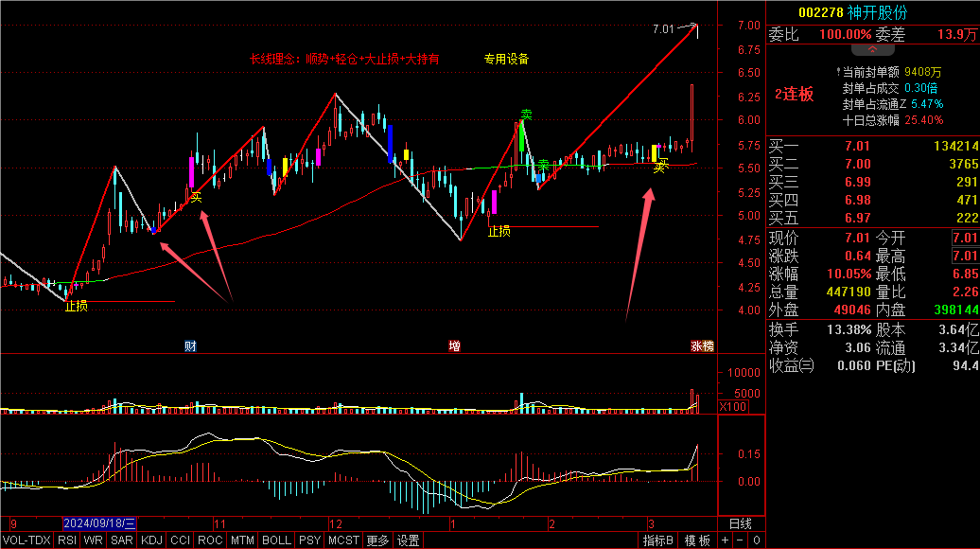Open the BOLL indicator tab
Screen dimensions: 980x549
(x=276, y=540)
